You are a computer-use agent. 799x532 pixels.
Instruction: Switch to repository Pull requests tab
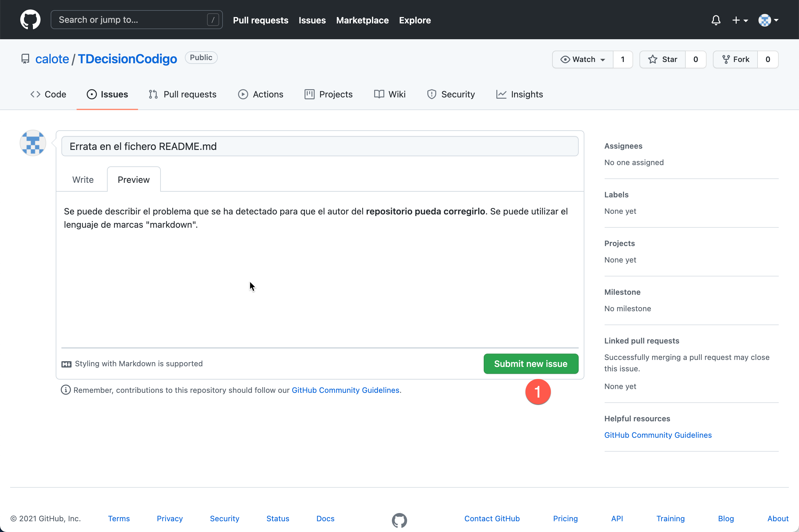(x=182, y=94)
